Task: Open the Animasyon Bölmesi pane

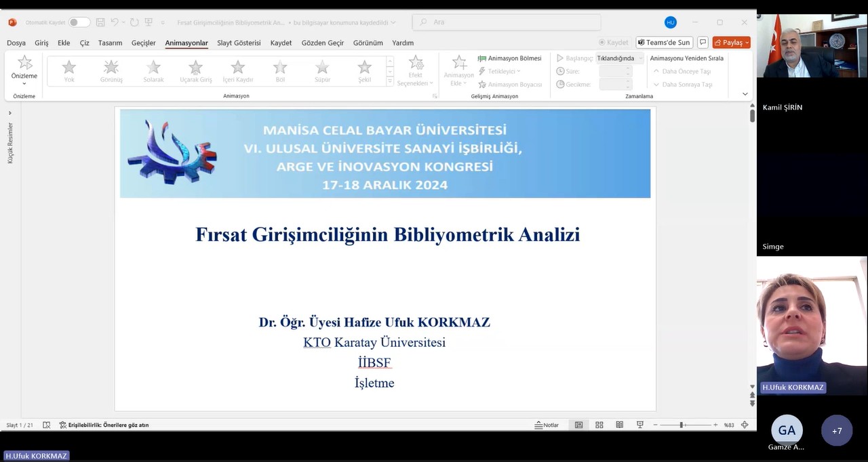Action: click(x=509, y=58)
